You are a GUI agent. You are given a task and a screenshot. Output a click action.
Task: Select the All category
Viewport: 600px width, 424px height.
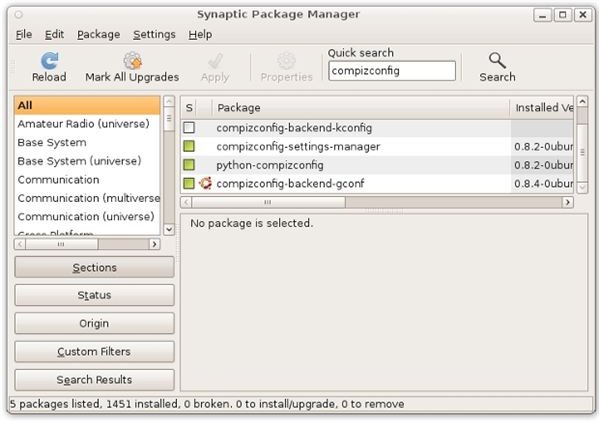(x=87, y=105)
